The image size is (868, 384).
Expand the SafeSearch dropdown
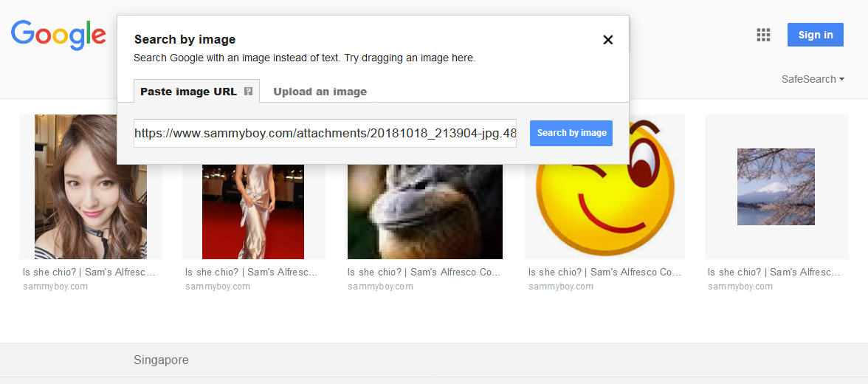click(x=813, y=79)
